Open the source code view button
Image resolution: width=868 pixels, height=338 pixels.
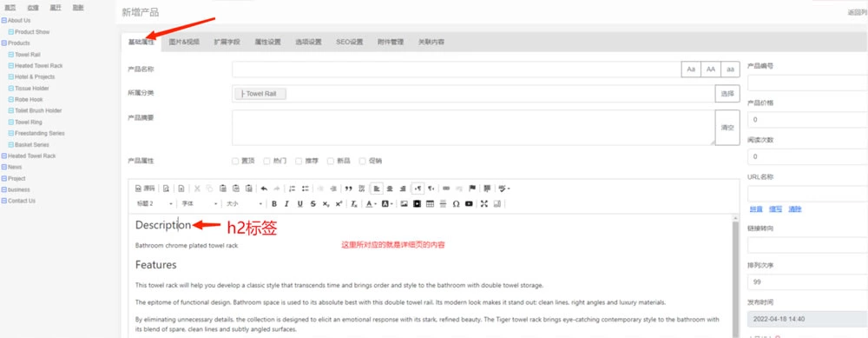click(144, 189)
